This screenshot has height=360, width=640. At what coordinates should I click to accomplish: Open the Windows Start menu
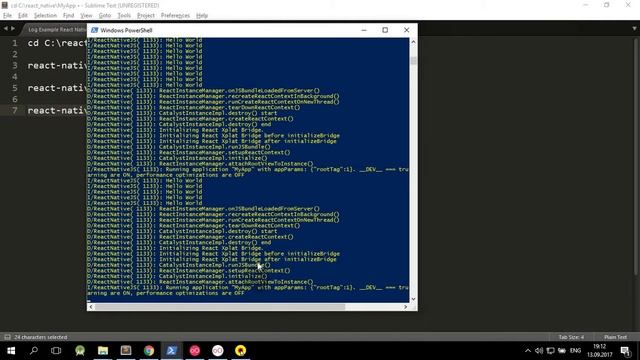coord(11,351)
